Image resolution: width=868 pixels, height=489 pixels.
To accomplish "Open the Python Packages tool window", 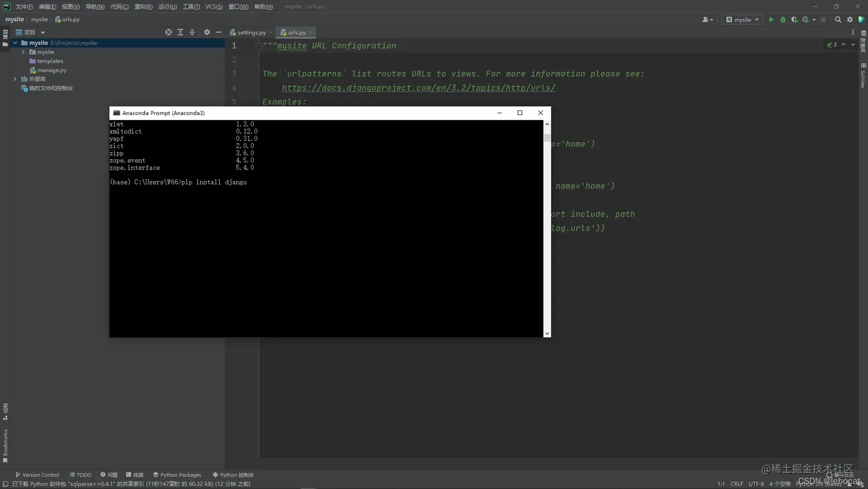I will (x=177, y=475).
